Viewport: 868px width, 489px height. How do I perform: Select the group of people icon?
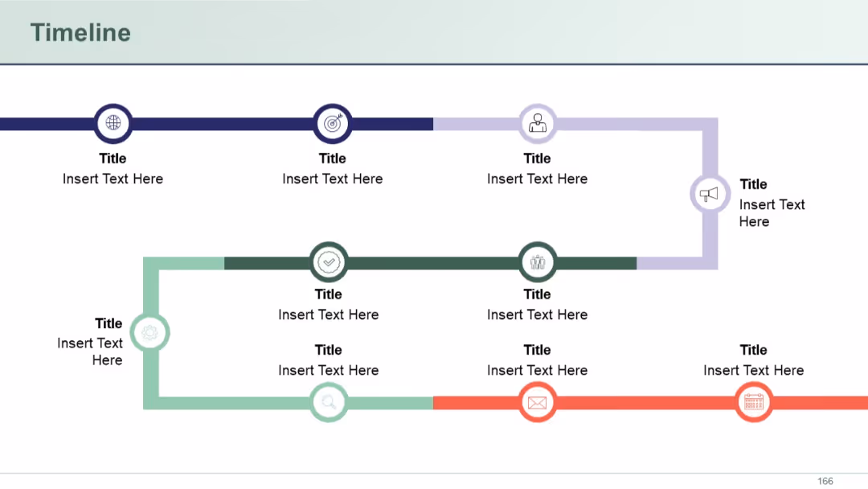(x=537, y=262)
